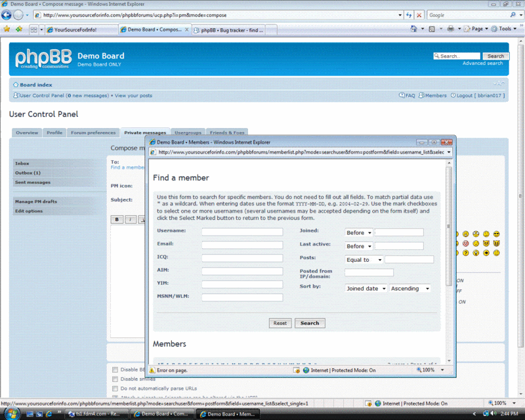525x420 pixels.
Task: Click the Refresh icon beside address bar
Action: [409, 15]
